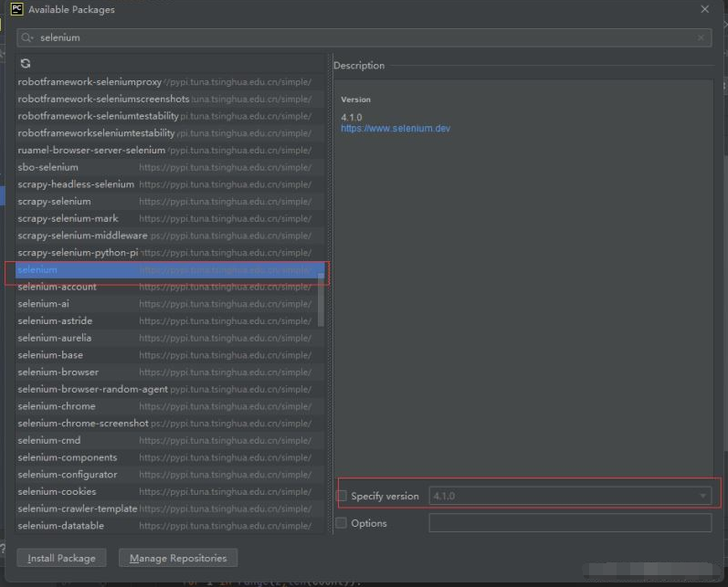Viewport: 728px width, 587px height.
Task: Select selenium-chrome-screenshot package
Action: point(170,424)
